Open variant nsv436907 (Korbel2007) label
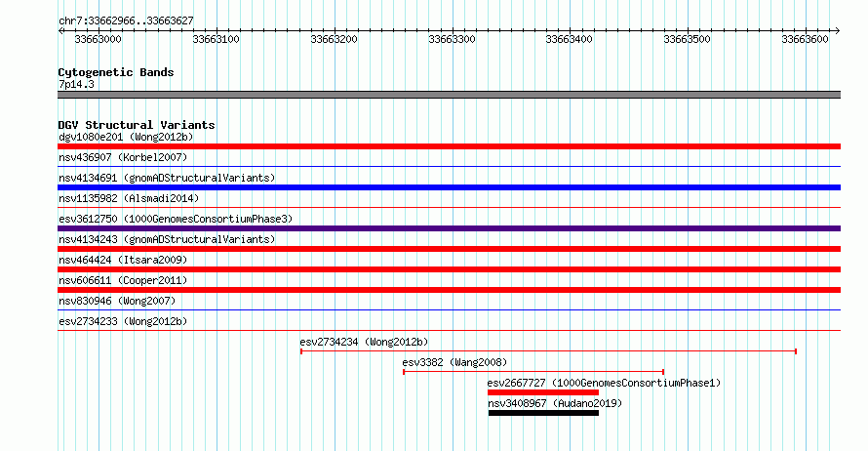Viewport: 868px width, 451px height. pos(123,157)
